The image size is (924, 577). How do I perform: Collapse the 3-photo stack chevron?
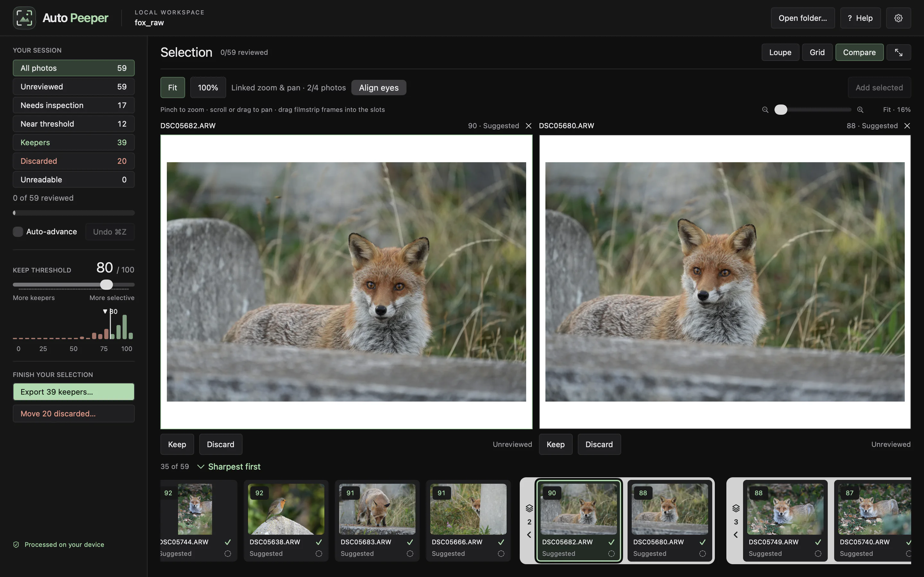click(736, 535)
